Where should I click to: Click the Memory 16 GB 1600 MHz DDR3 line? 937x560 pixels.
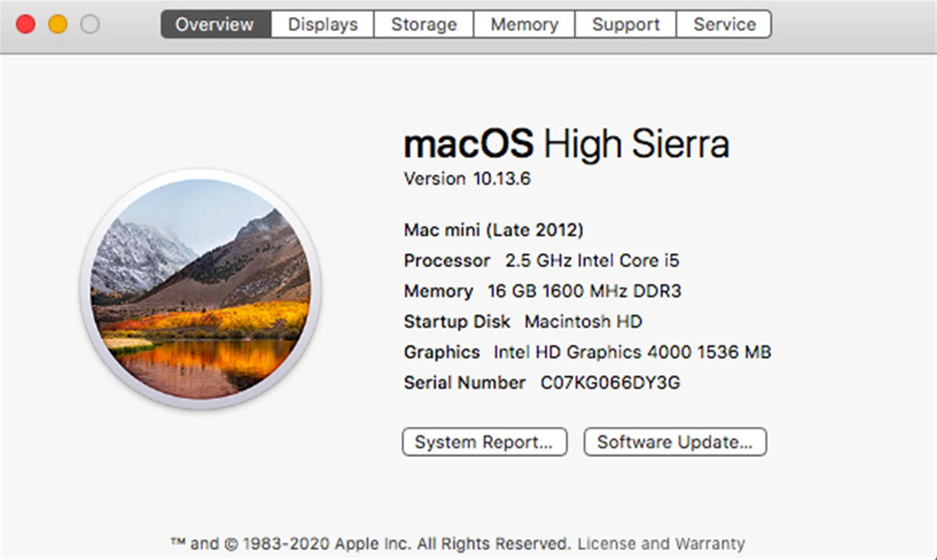(x=542, y=291)
